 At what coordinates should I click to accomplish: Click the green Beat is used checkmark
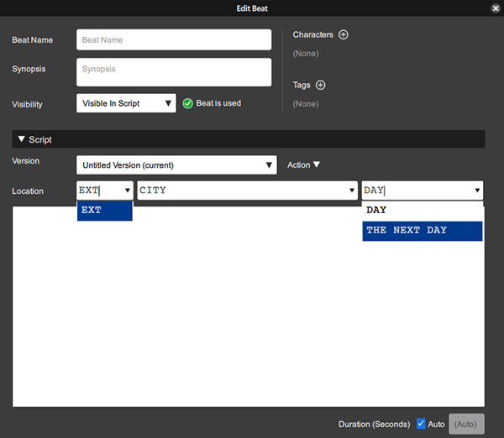pyautogui.click(x=188, y=104)
